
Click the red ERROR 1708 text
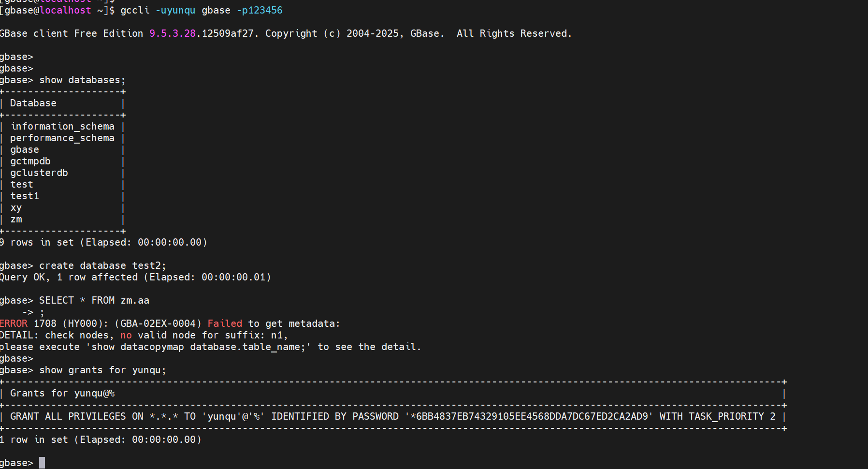28,324
